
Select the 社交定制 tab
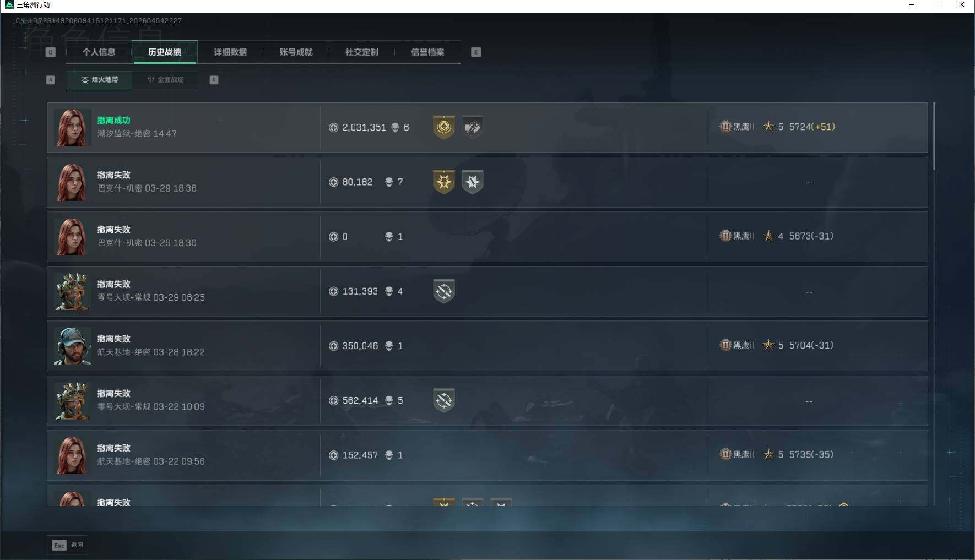coord(362,52)
